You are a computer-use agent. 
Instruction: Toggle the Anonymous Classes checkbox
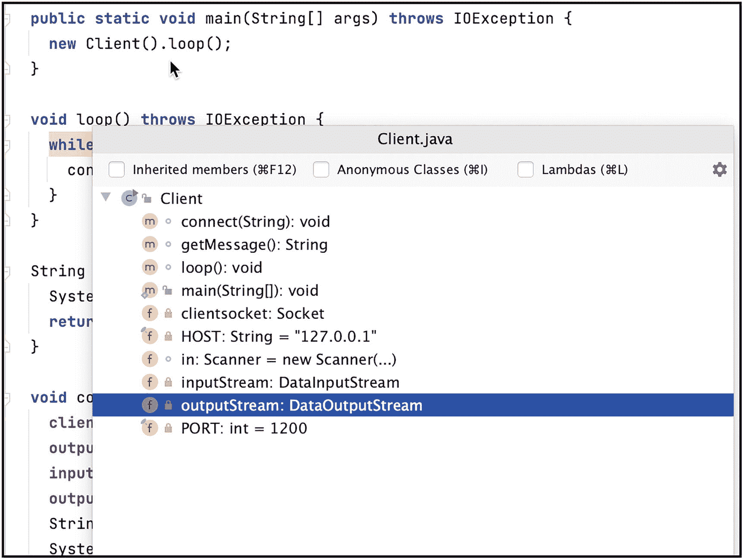tap(321, 169)
